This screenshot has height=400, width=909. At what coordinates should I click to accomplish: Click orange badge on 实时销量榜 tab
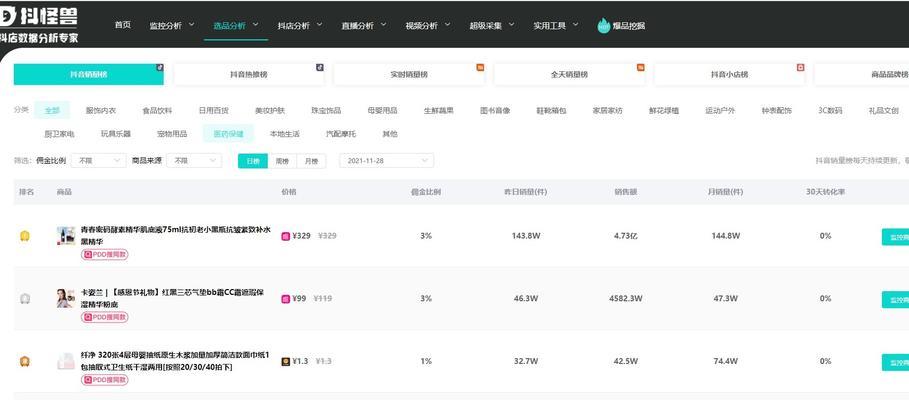480,67
